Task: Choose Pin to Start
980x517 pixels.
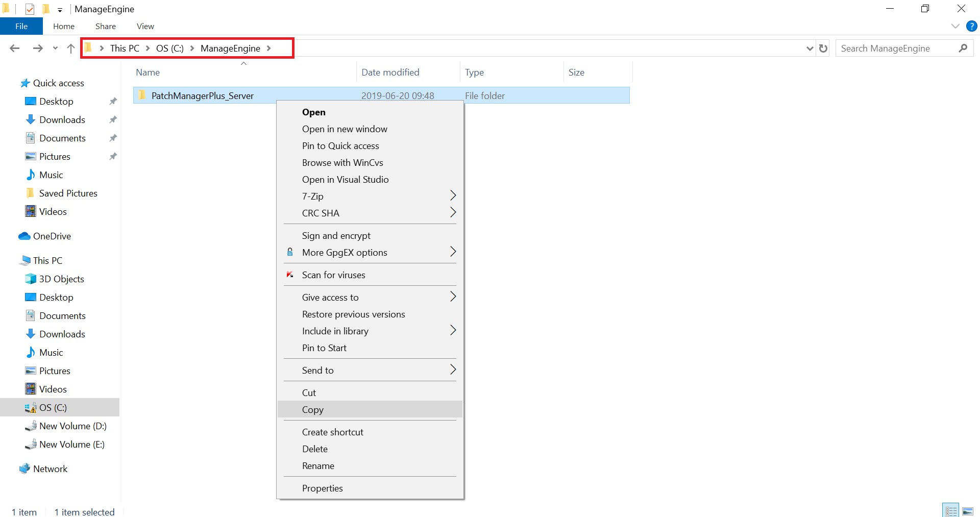Action: [x=370, y=348]
